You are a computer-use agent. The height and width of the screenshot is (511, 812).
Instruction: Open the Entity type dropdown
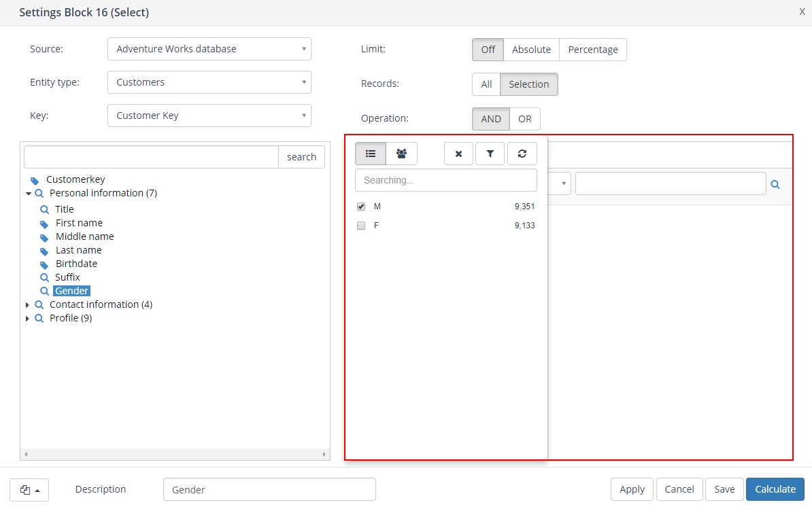pos(209,82)
